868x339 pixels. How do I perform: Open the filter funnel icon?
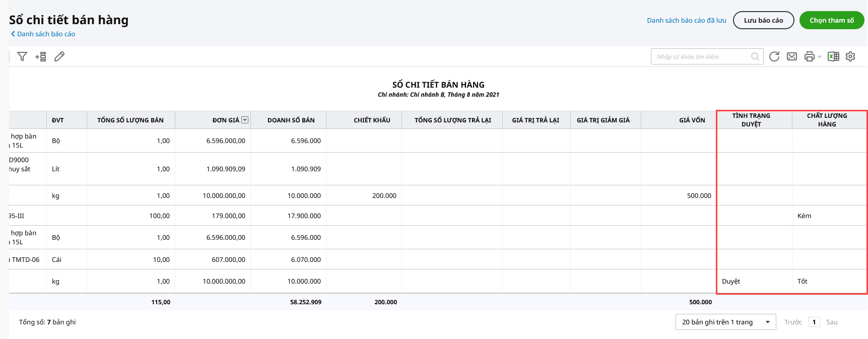click(22, 56)
